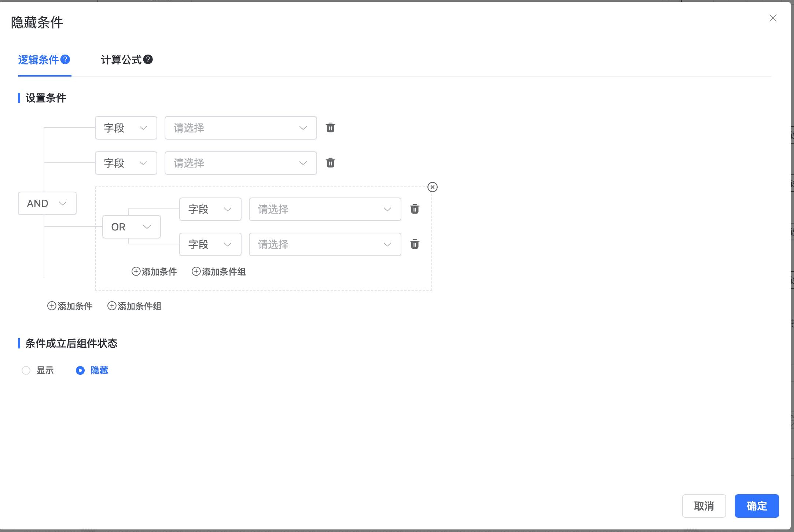Select the 隐藏 radio option

[x=92, y=370]
